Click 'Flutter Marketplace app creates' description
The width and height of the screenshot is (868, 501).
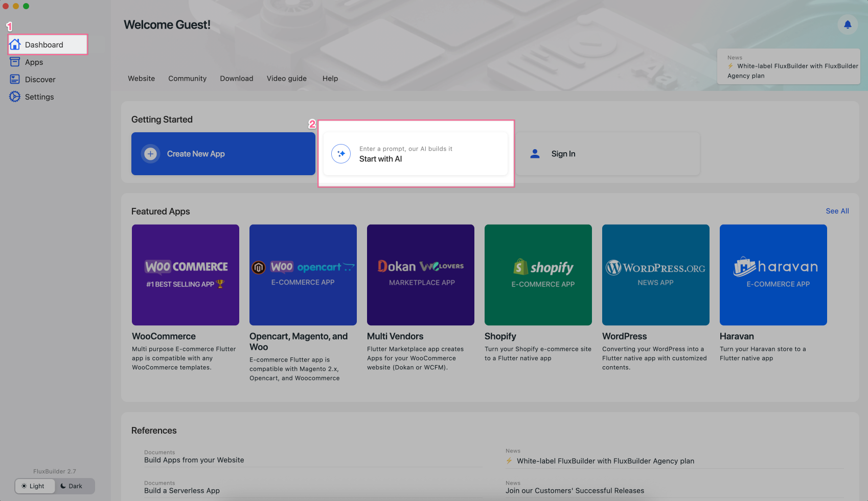pyautogui.click(x=415, y=359)
